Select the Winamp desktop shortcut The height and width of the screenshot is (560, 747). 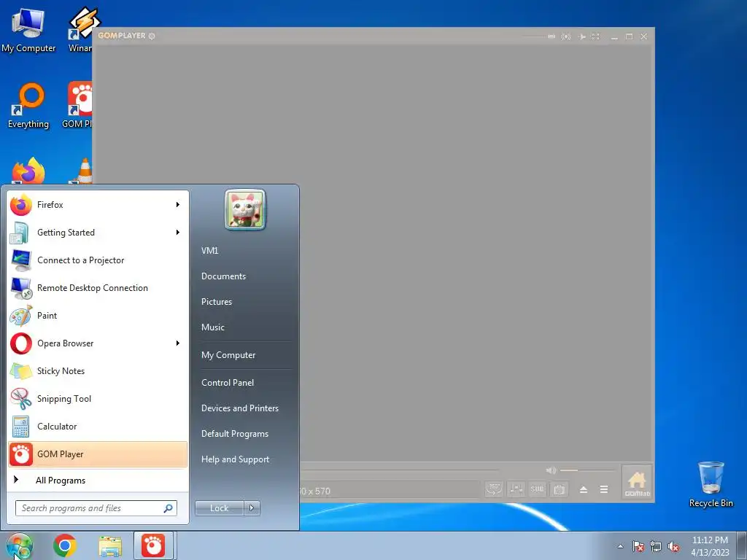[x=80, y=31]
